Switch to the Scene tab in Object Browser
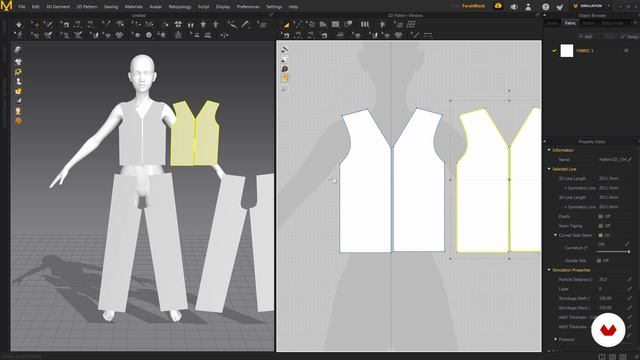Image resolution: width=640 pixels, height=360 pixels. [553, 23]
